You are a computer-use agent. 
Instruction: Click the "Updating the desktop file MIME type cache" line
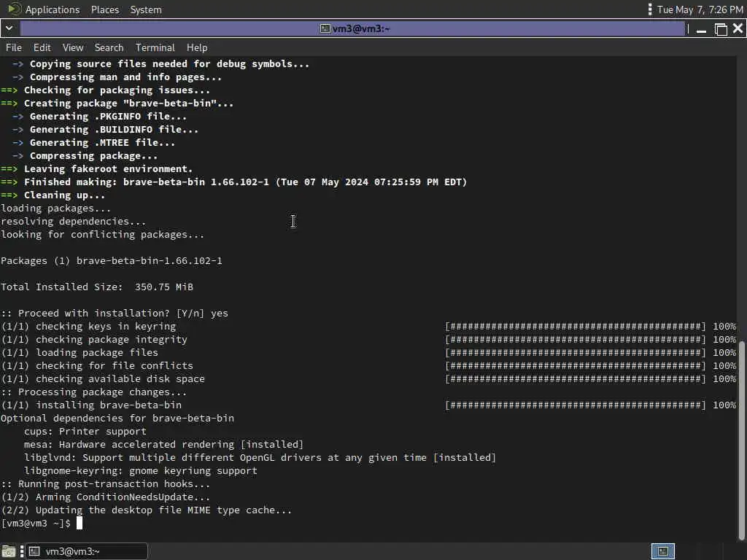(x=146, y=510)
